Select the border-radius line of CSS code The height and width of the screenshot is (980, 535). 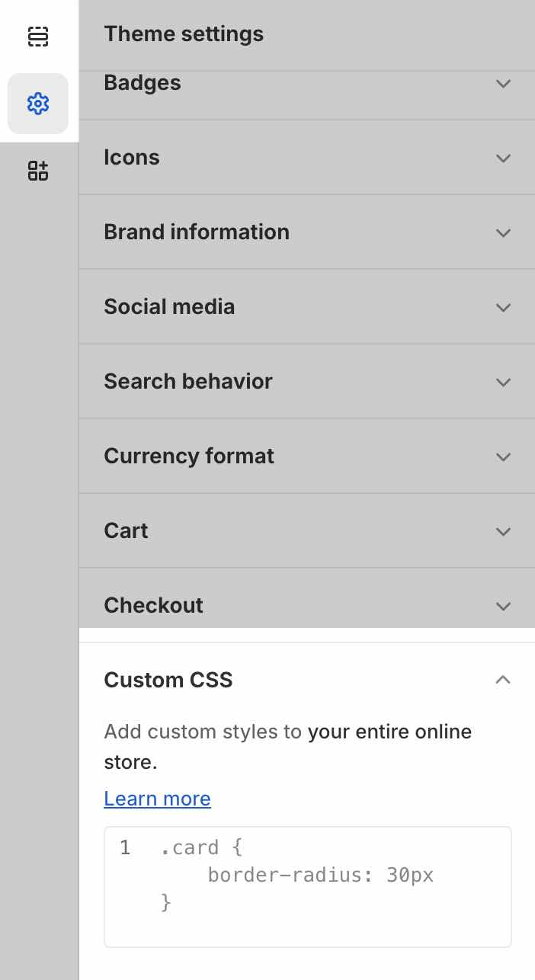(x=321, y=875)
